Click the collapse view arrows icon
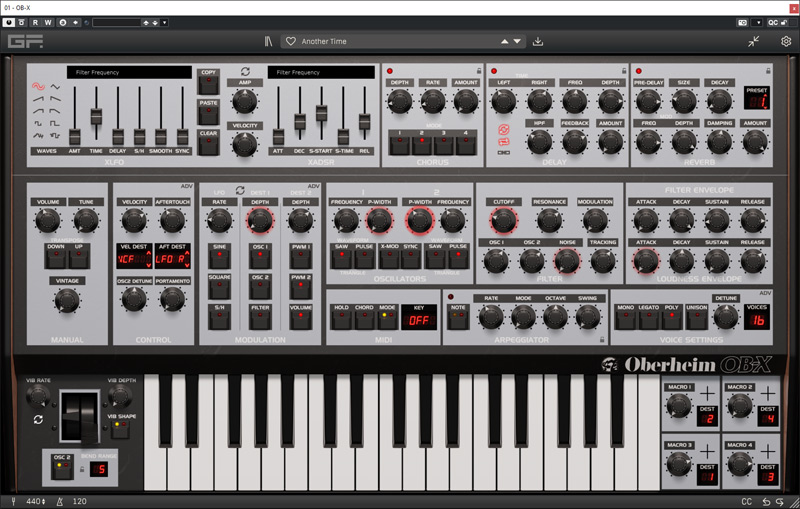The width and height of the screenshot is (800, 509). coord(754,42)
